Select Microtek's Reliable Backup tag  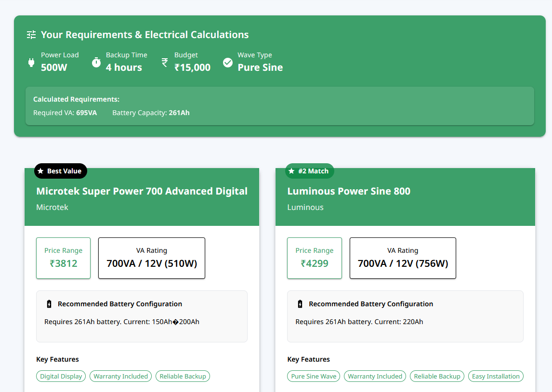183,376
